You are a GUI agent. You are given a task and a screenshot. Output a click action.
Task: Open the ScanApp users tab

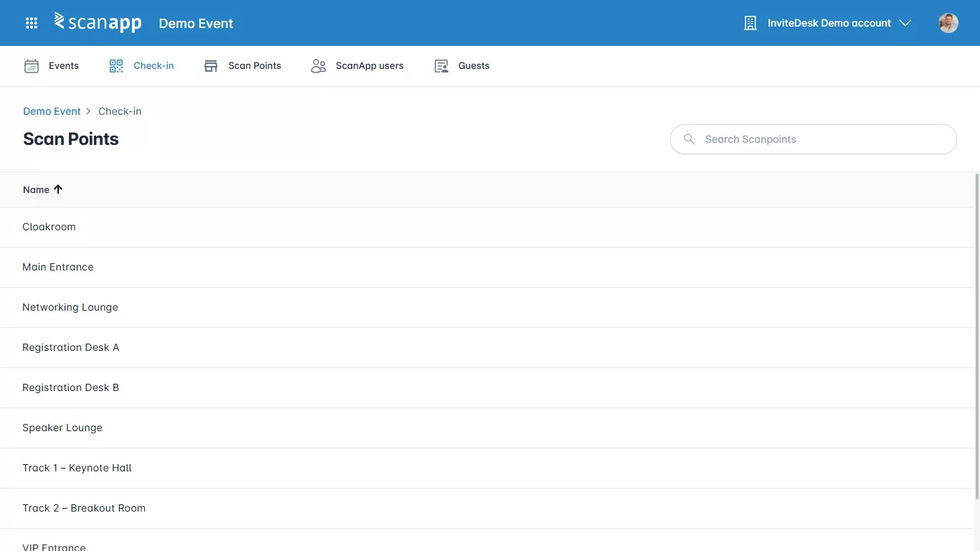tap(357, 66)
